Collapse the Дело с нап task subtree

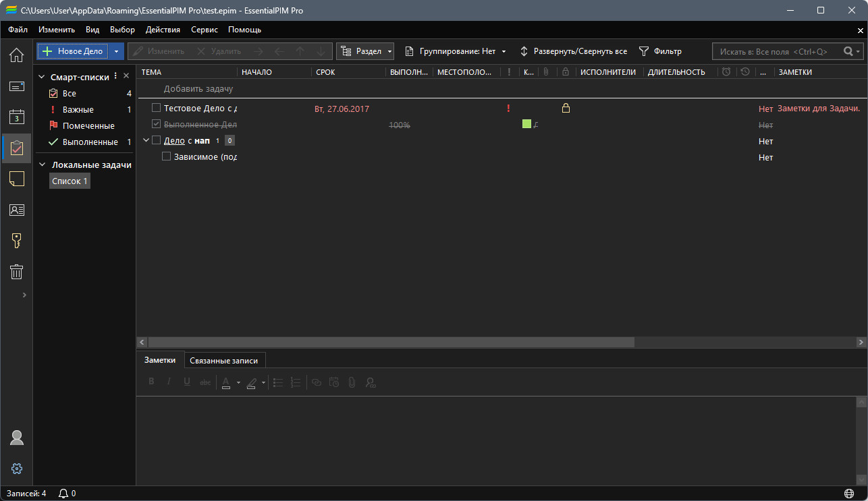tap(146, 140)
